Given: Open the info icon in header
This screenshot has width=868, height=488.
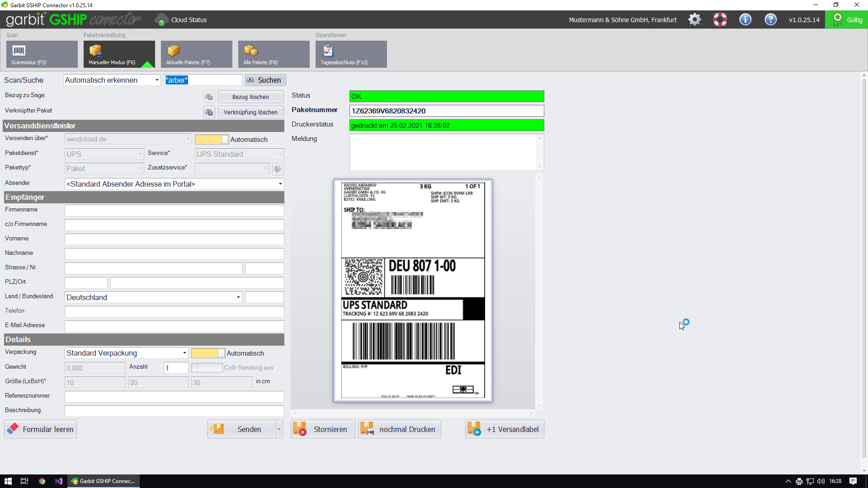Looking at the screenshot, I should coord(745,19).
